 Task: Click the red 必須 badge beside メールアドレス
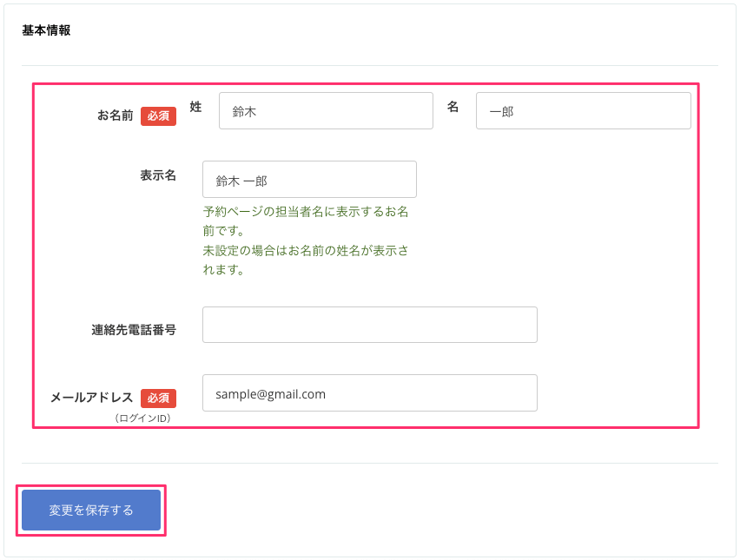click(158, 399)
